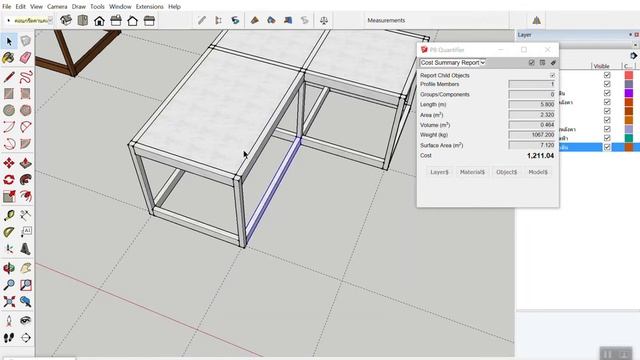Click the red layer color swatch
The height and width of the screenshot is (360, 640).
[629, 75]
